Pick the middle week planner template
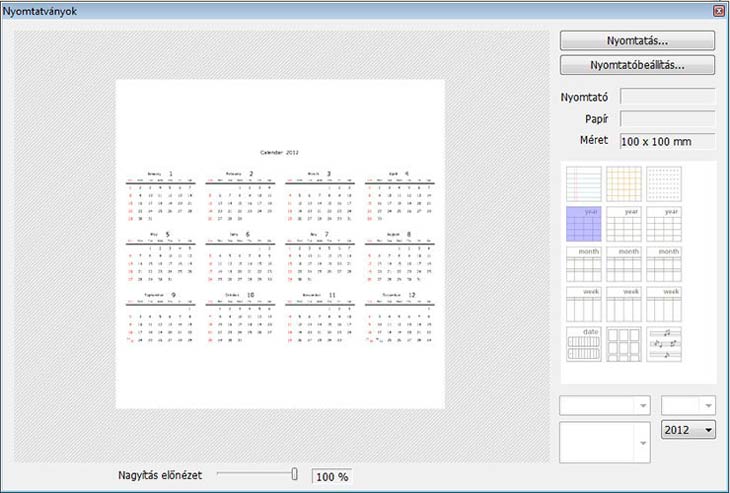Viewport: 730px width, 493px height. 623,303
